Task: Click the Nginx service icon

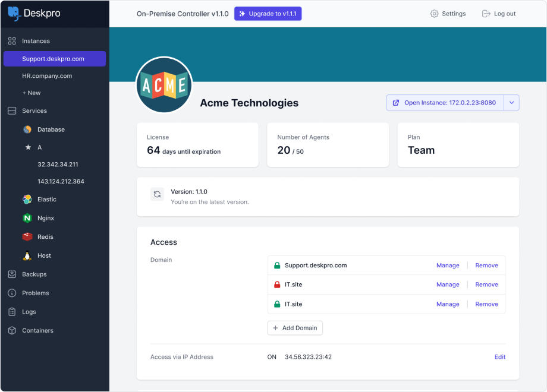Action: point(27,218)
